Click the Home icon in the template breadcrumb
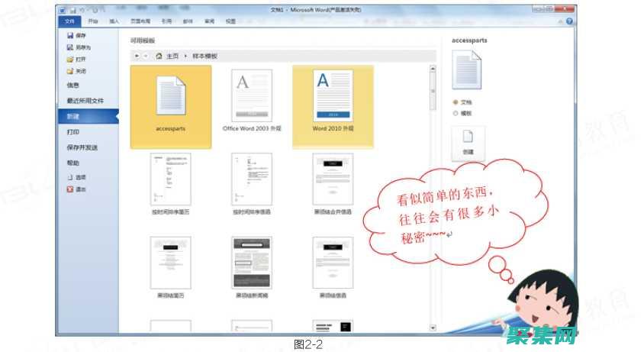 pyautogui.click(x=159, y=56)
